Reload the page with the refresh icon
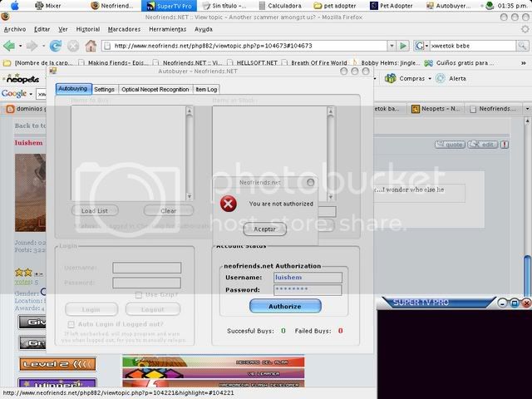 [56, 46]
